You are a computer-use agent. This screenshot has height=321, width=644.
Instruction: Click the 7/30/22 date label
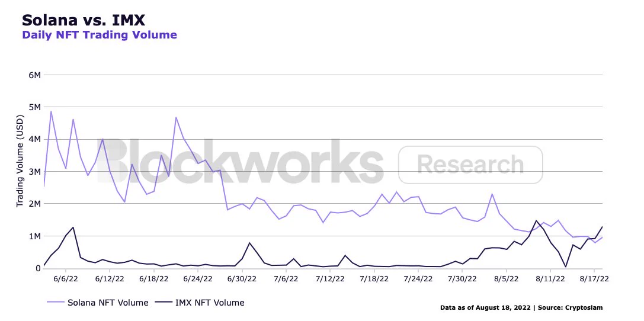(x=463, y=279)
